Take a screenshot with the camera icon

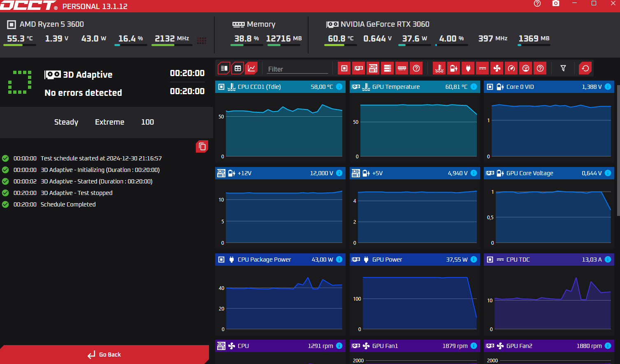pos(556,3)
